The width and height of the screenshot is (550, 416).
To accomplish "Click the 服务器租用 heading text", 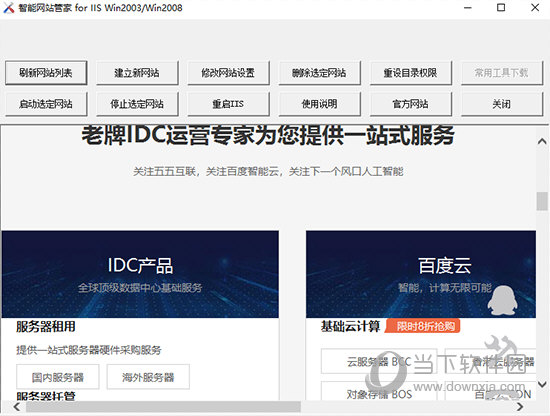I will tap(46, 327).
